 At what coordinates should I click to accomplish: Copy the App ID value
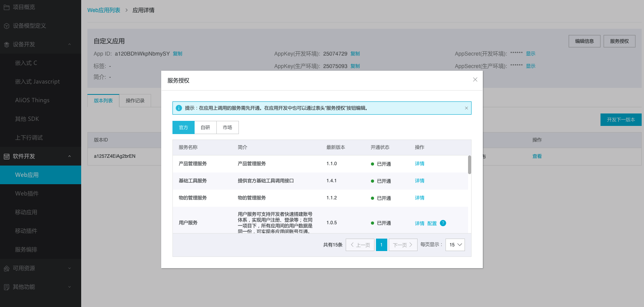pyautogui.click(x=178, y=54)
